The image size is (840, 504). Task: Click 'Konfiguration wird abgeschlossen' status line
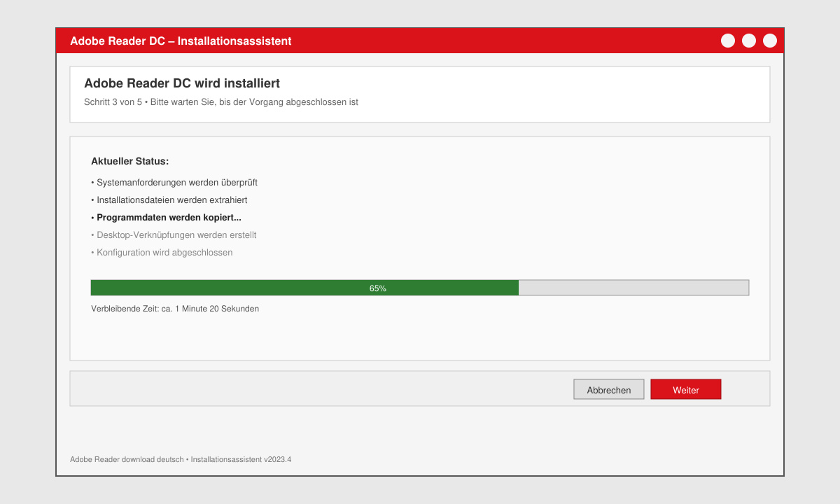coord(162,253)
